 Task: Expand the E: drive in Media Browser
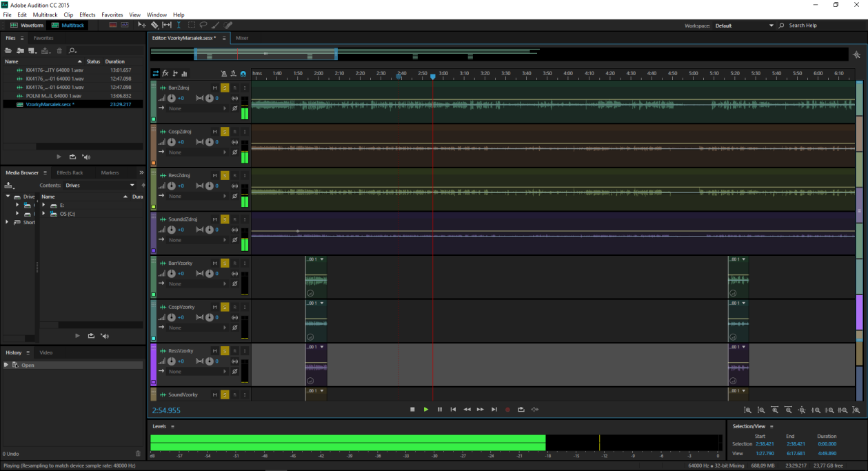(43, 206)
